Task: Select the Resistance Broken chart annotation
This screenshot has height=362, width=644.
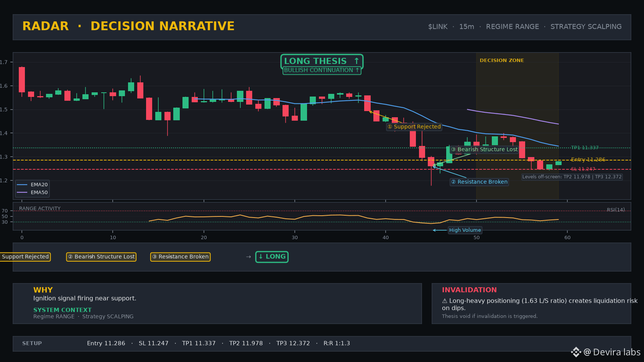Action: [x=479, y=182]
